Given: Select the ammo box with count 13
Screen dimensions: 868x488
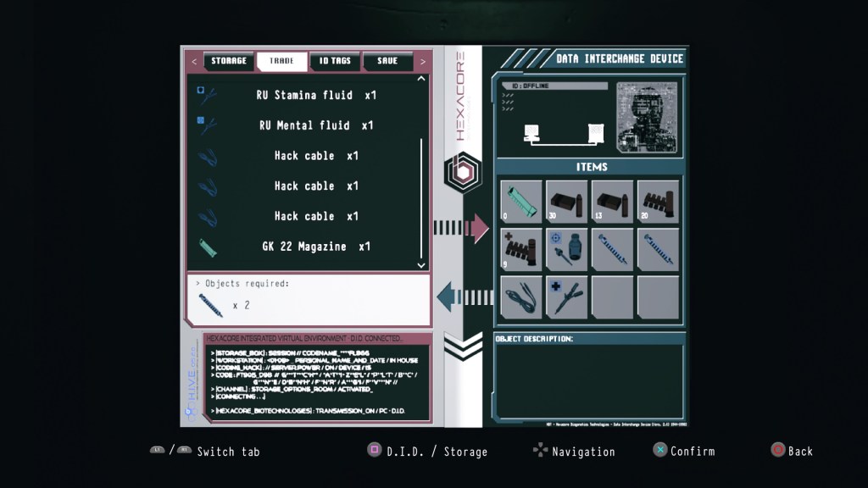Looking at the screenshot, I should 612,202.
